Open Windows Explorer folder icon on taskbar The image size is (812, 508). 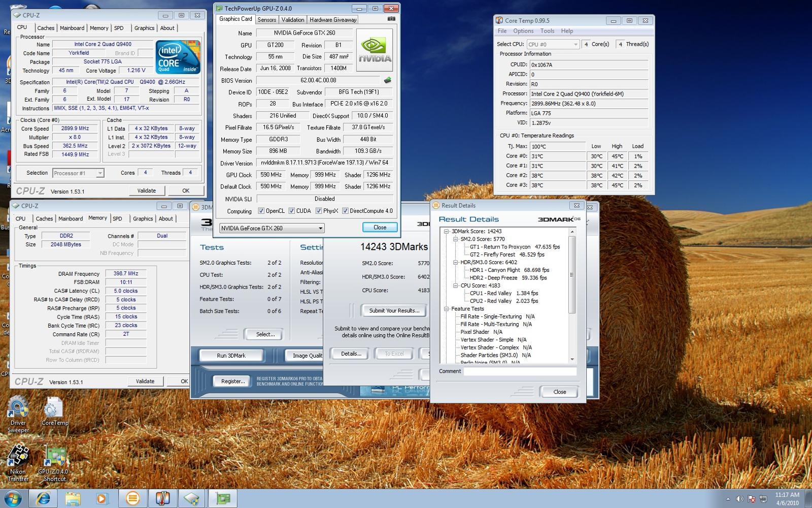click(x=73, y=498)
